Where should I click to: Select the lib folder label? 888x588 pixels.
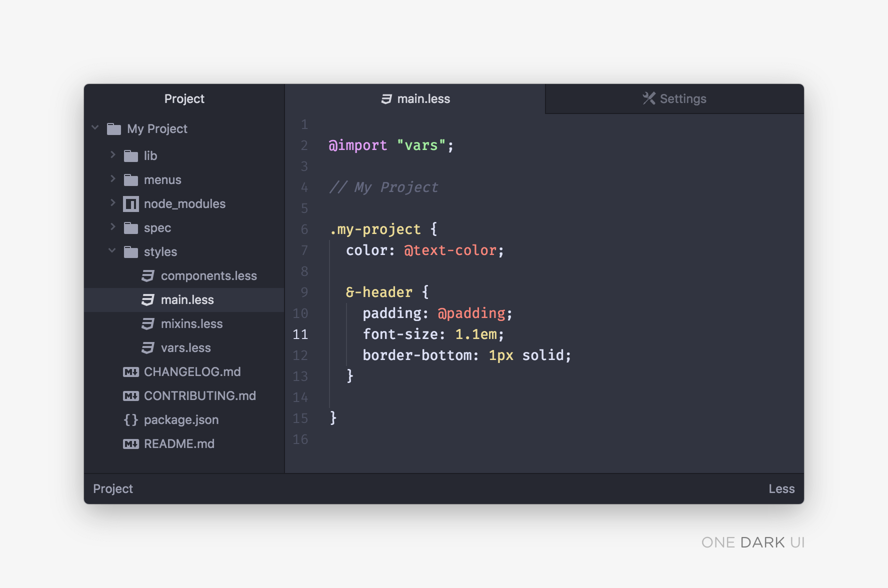click(x=150, y=156)
